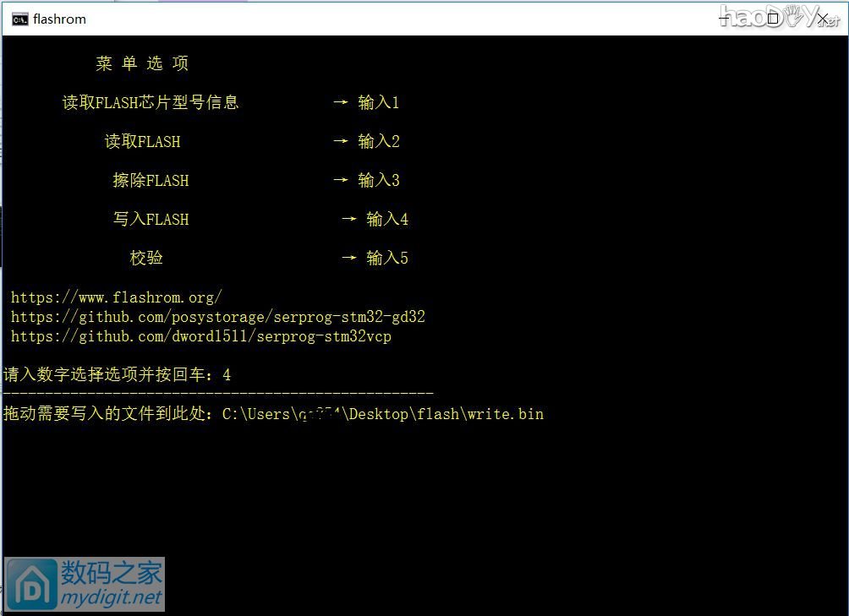The image size is (849, 616).
Task: Maximize the flashrom console window
Action: tap(773, 19)
